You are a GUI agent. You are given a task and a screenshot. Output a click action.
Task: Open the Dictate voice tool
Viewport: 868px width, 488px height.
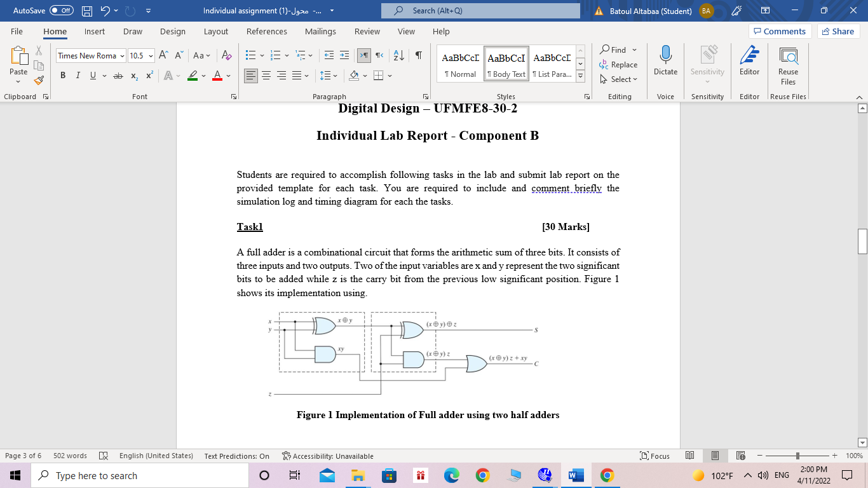[x=665, y=62]
